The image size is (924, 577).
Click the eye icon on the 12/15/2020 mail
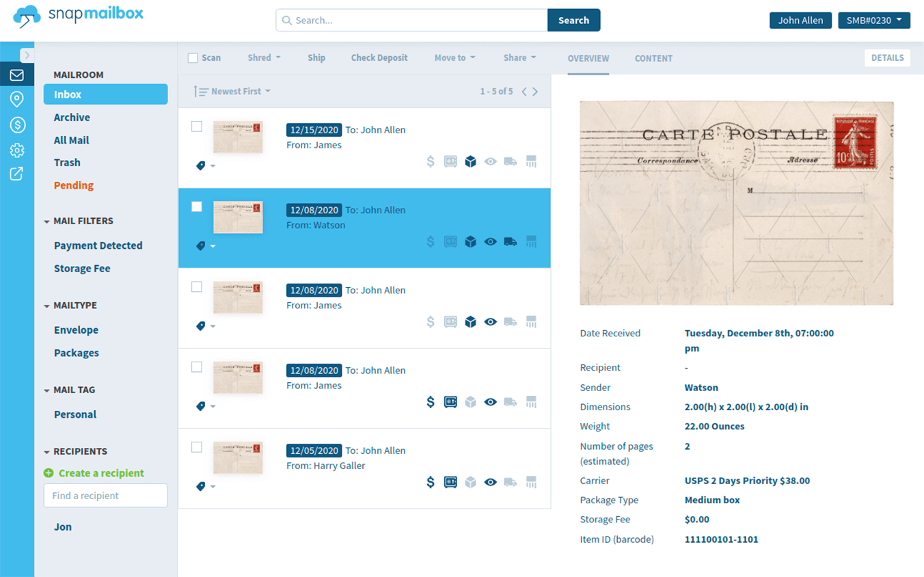pos(490,162)
